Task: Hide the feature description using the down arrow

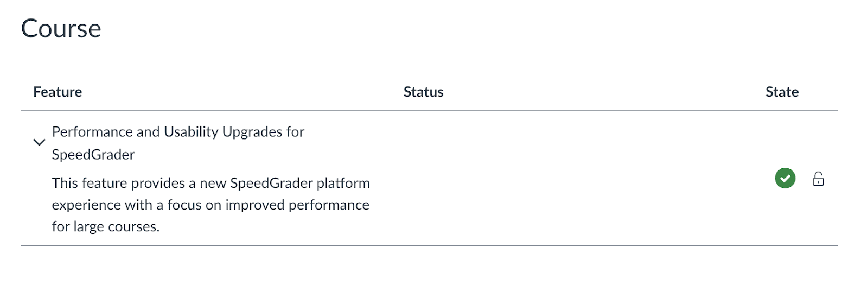Action: (39, 142)
